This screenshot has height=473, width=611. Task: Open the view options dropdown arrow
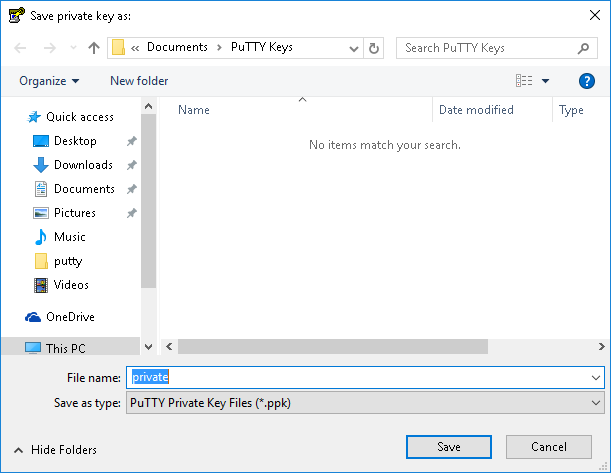[545, 81]
